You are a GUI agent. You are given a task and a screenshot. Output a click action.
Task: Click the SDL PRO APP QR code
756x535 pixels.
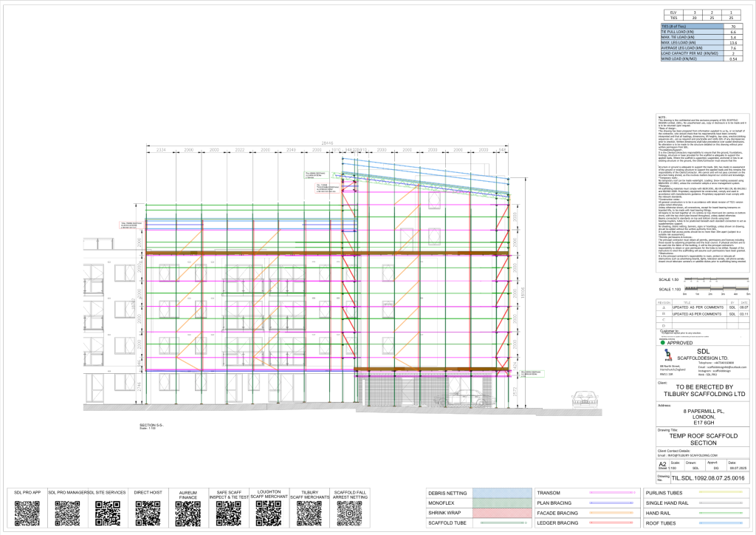[x=27, y=513]
